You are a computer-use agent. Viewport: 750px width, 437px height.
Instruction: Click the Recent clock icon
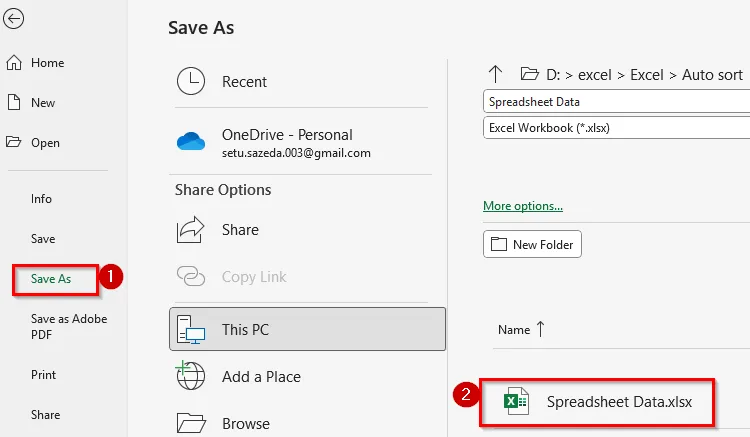click(191, 81)
